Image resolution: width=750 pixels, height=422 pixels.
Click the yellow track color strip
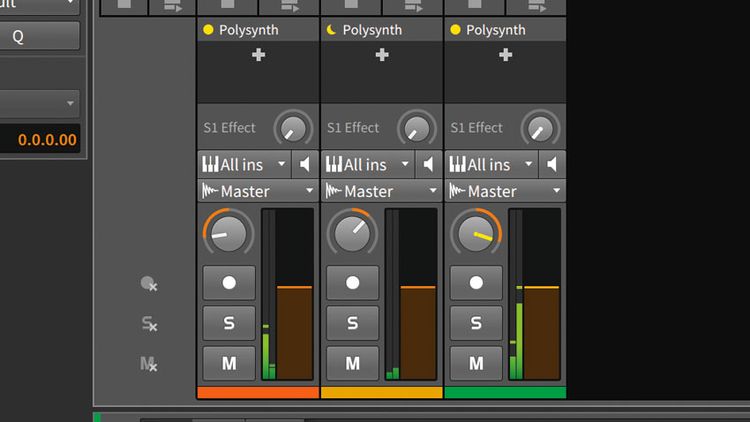click(381, 393)
